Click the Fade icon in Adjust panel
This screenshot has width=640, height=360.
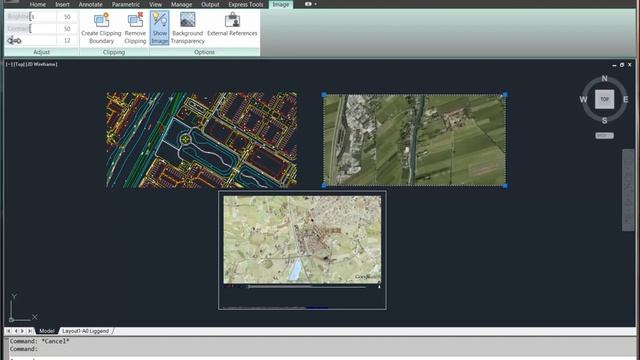pyautogui.click(x=14, y=40)
